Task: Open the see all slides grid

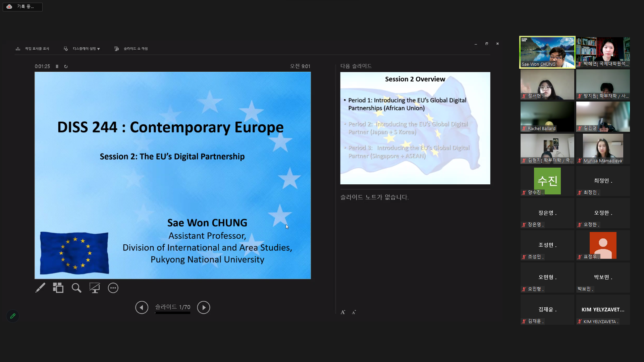Action: click(58, 288)
